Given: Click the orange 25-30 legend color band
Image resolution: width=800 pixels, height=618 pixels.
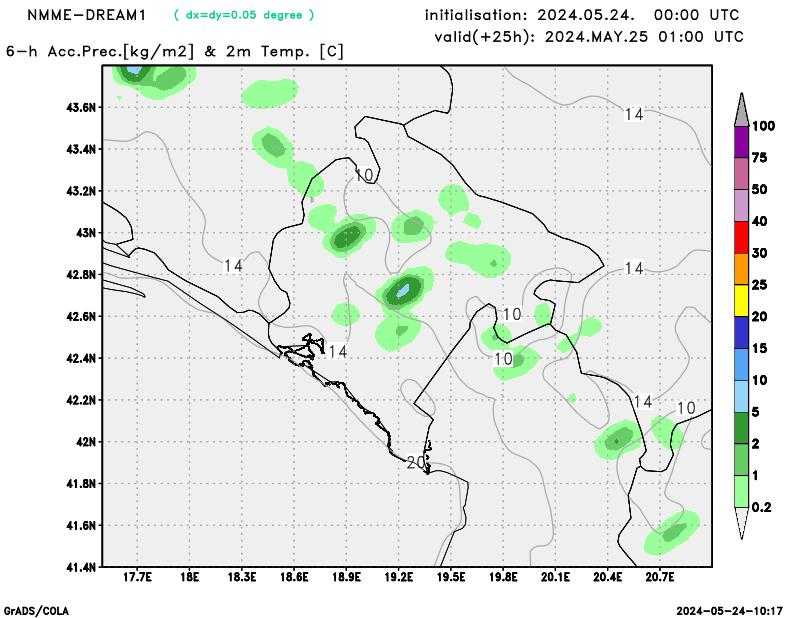Looking at the screenshot, I should [x=741, y=269].
